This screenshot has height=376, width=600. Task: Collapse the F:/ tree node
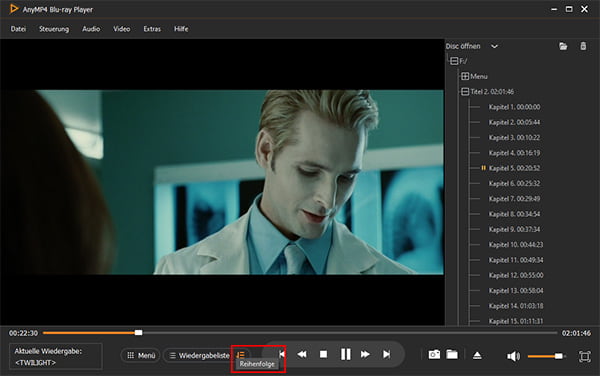click(x=454, y=61)
